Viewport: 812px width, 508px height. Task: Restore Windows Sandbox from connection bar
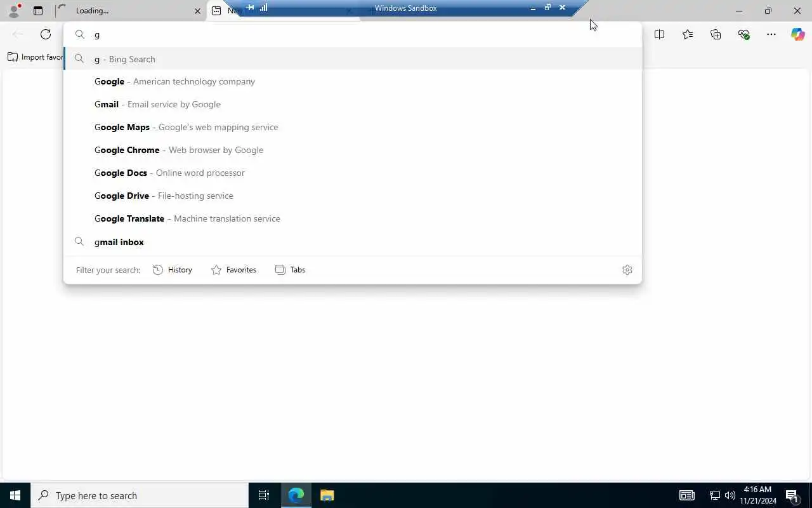pyautogui.click(x=547, y=8)
